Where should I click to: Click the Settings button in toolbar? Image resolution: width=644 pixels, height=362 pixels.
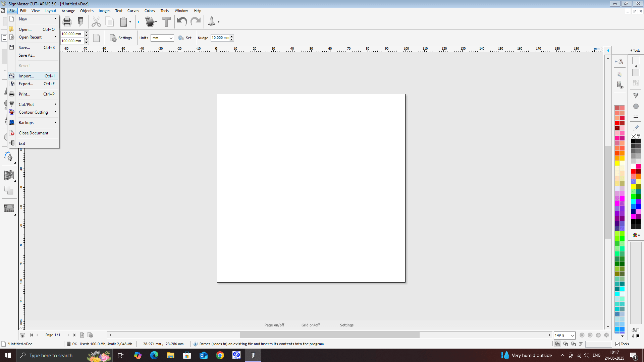point(121,38)
